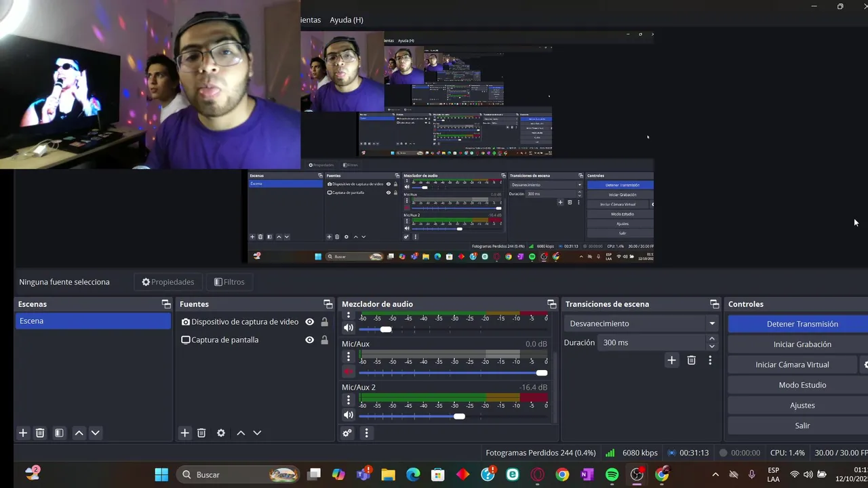
Task: Remove selected source with Fuentes trash icon
Action: click(201, 432)
